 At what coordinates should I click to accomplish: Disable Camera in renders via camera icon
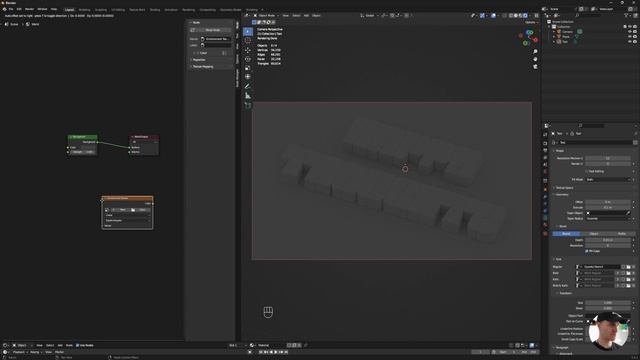click(635, 31)
